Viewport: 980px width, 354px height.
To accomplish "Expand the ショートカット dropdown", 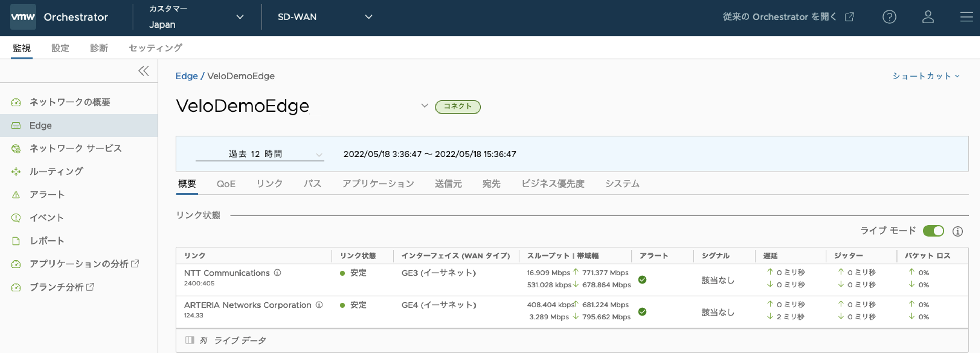I will (x=925, y=77).
